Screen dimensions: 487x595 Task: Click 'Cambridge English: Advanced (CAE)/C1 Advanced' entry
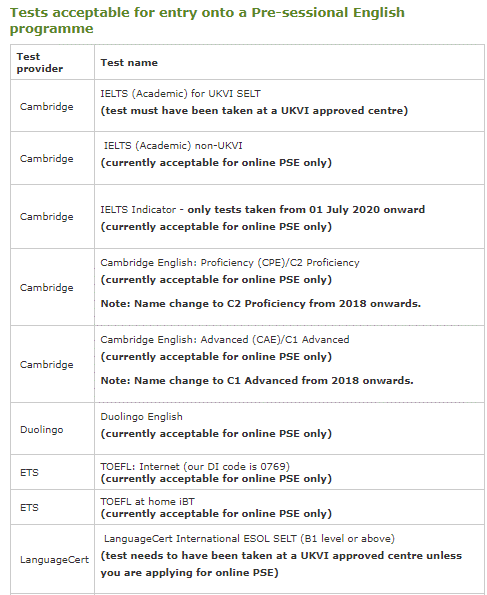point(225,340)
